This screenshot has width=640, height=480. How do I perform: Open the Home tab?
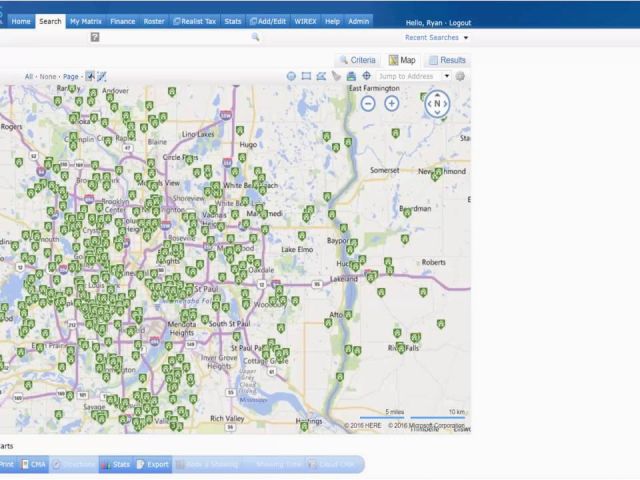21,21
